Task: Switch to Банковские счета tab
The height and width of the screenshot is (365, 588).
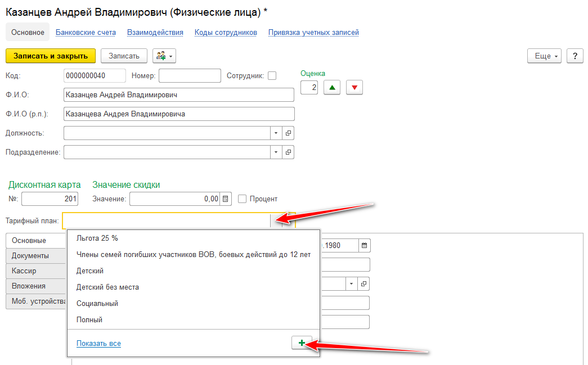Action: [x=86, y=33]
